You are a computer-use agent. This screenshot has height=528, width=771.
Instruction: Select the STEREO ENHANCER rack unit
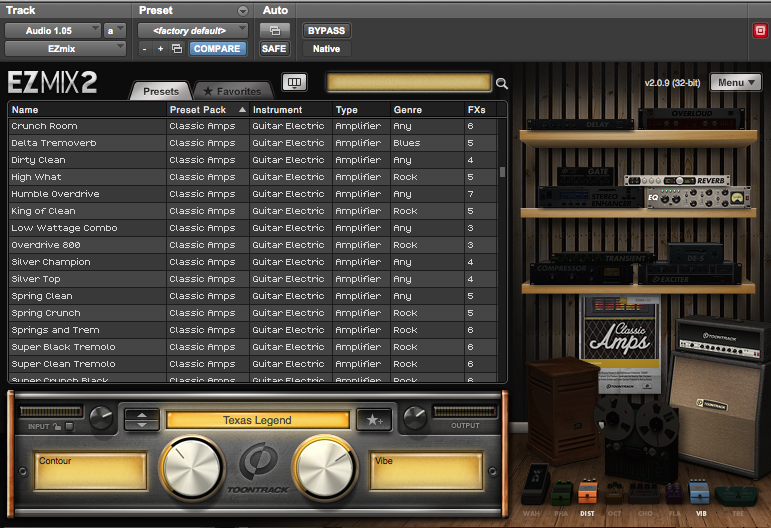point(591,197)
